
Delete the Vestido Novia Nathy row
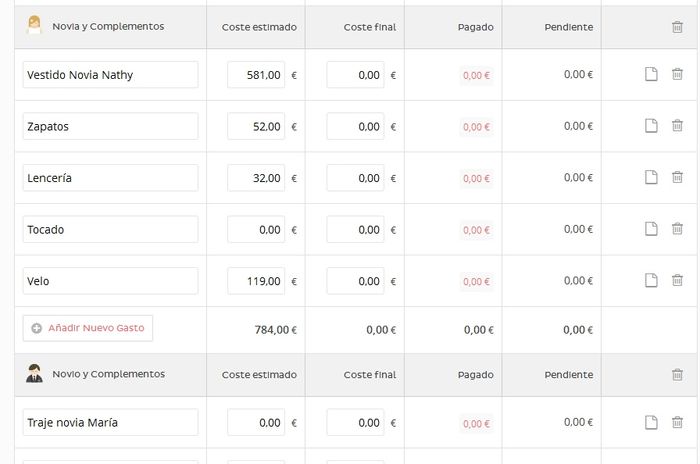(677, 74)
